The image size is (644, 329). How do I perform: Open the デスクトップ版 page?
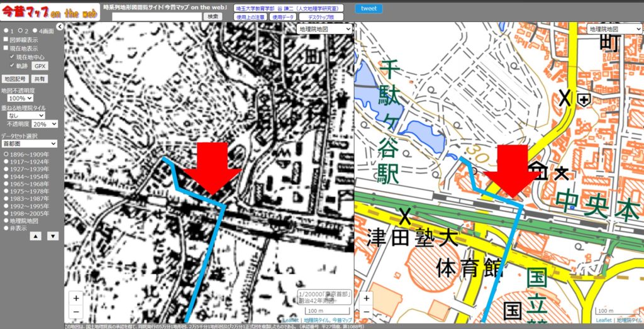pos(325,18)
